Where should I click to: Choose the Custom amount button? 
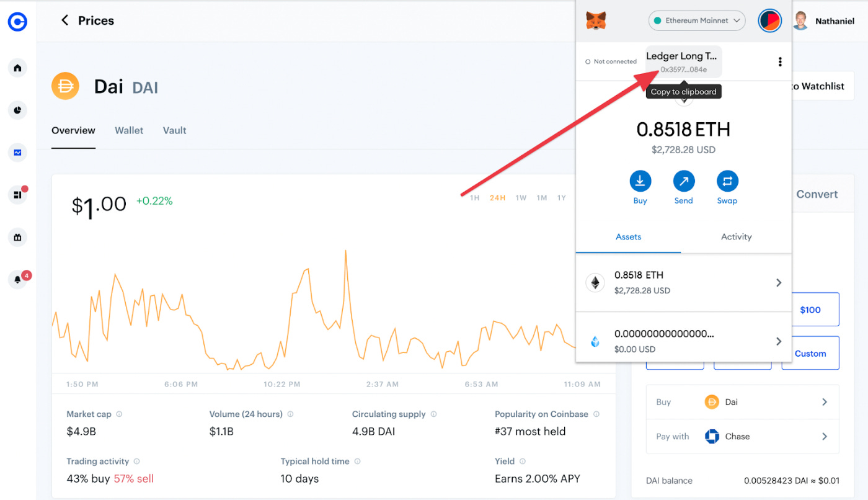point(810,354)
